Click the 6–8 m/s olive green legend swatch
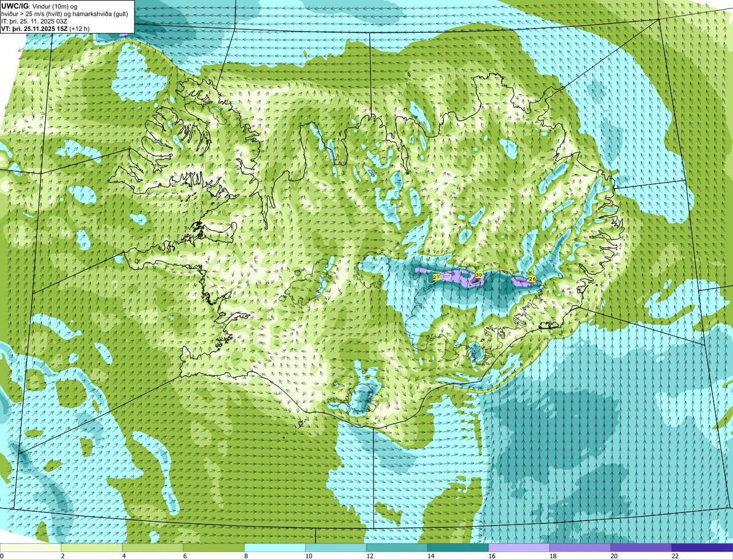 point(214,547)
